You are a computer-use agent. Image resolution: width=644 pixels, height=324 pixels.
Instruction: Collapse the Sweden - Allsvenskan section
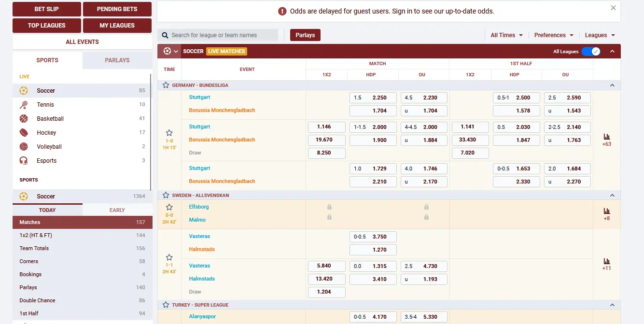click(x=612, y=196)
